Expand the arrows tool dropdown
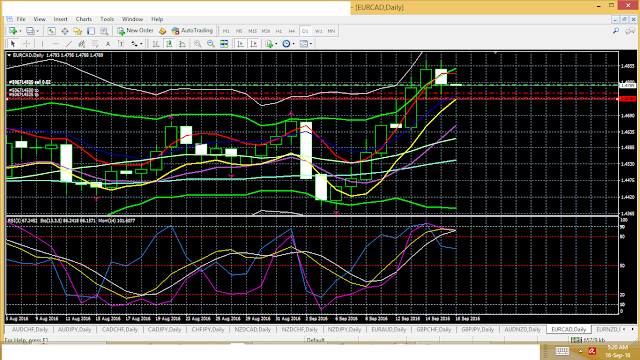The height and width of the screenshot is (360, 640). 141,44
